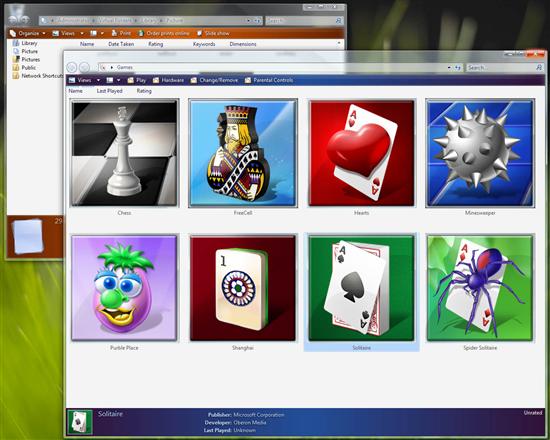Click Rating column header in Pictures window
550x440 pixels.
coord(155,44)
